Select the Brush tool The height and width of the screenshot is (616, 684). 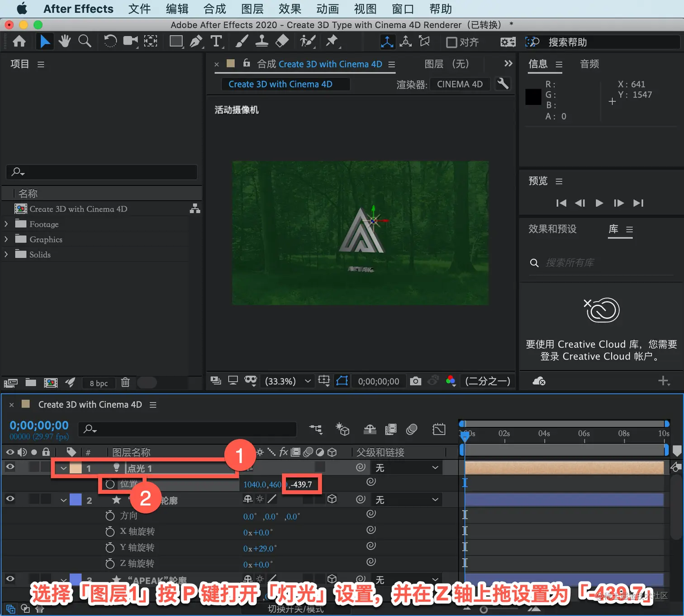[x=242, y=41]
